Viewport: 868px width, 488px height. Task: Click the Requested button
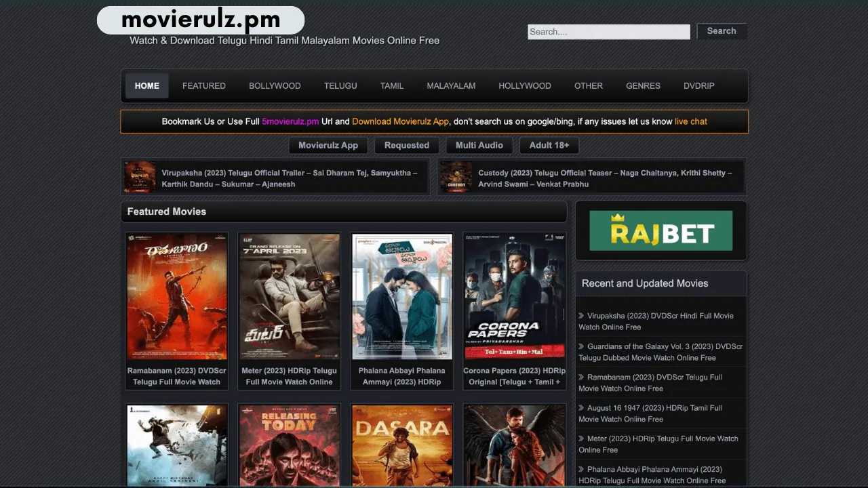tap(407, 145)
